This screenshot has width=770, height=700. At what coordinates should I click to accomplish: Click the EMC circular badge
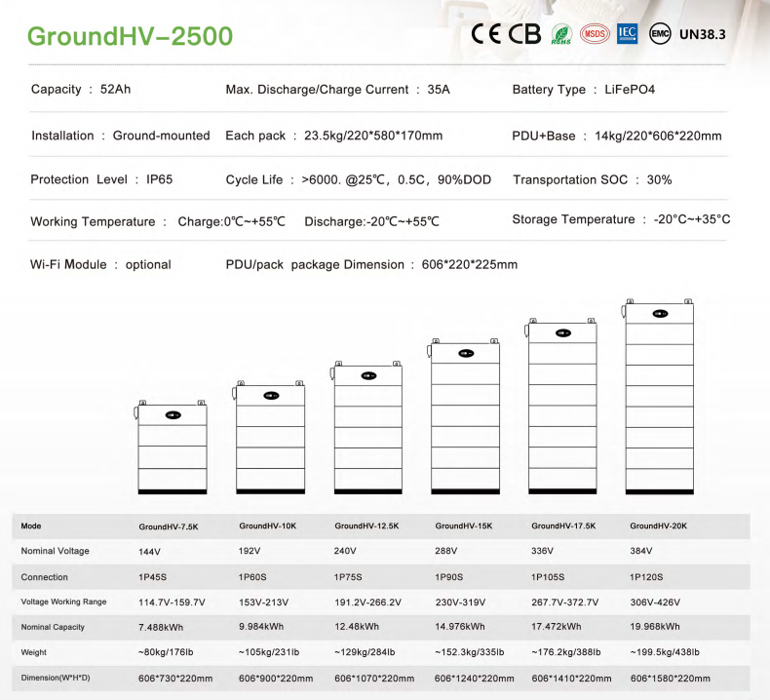point(660,33)
